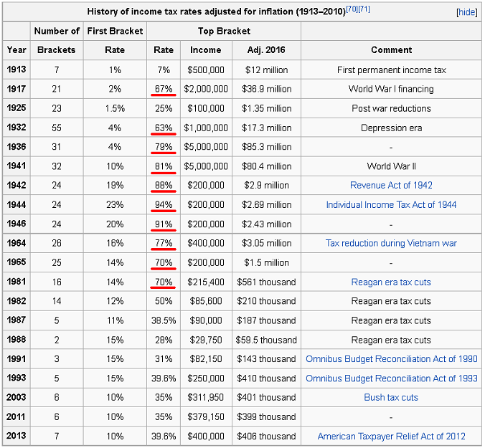Click the $12 million cell

tap(266, 70)
